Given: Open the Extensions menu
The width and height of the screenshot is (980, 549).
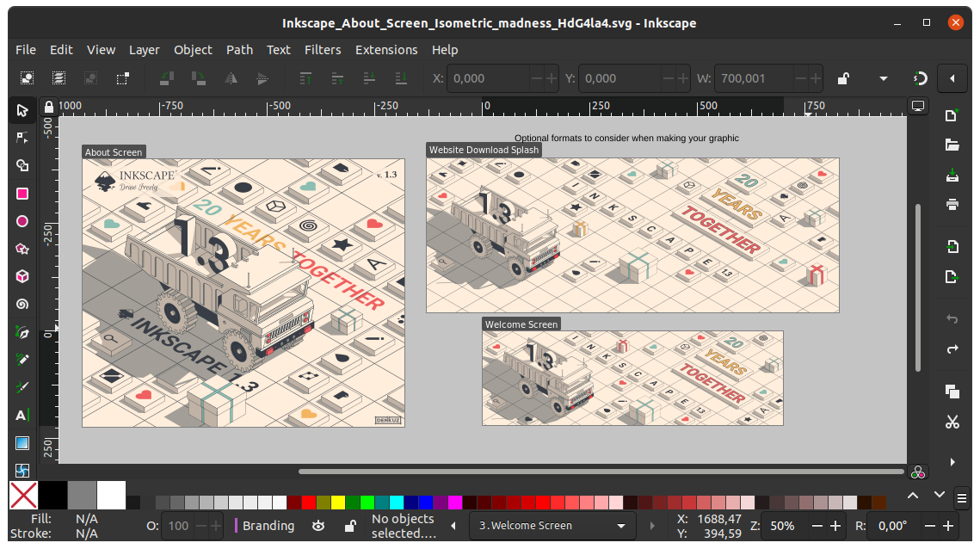Looking at the screenshot, I should (x=386, y=50).
